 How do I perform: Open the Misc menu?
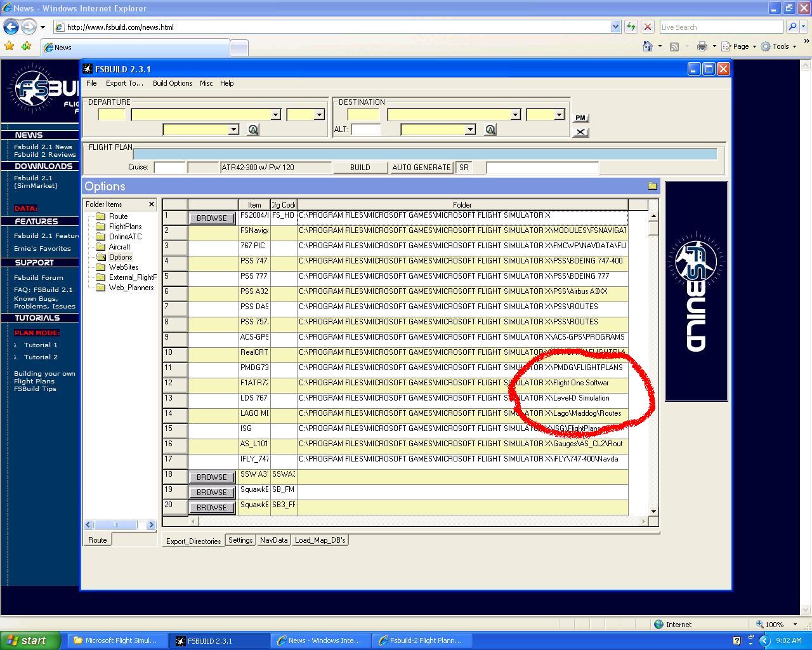(206, 83)
